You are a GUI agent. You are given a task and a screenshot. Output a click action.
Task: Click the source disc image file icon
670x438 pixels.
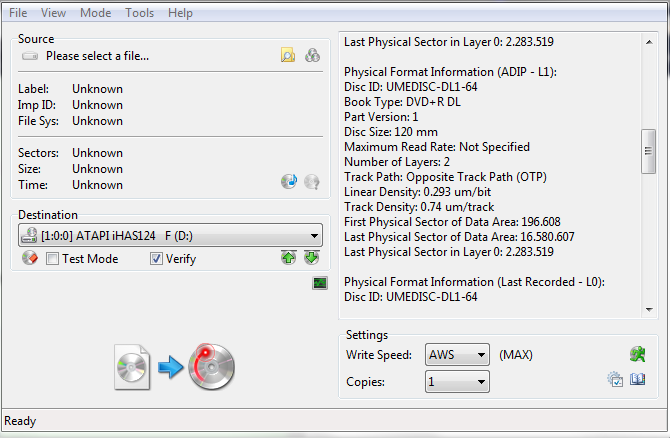132,367
